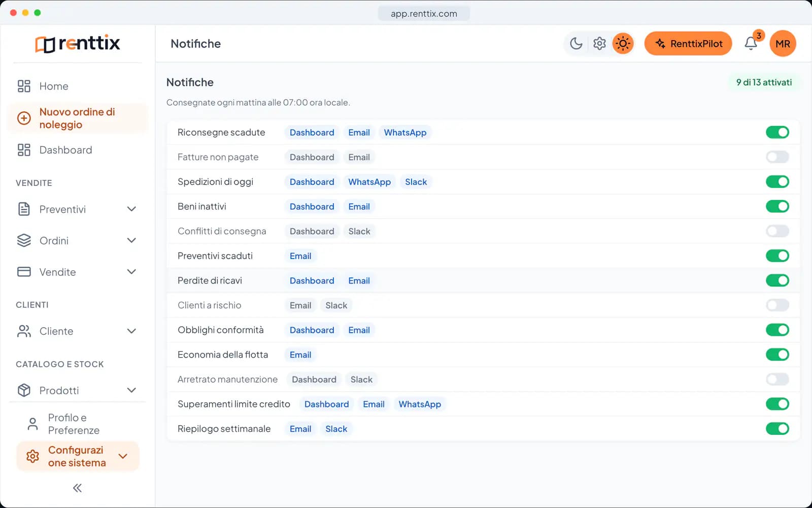Expand the Vendite submenu chevron
This screenshot has width=812, height=508.
point(131,272)
